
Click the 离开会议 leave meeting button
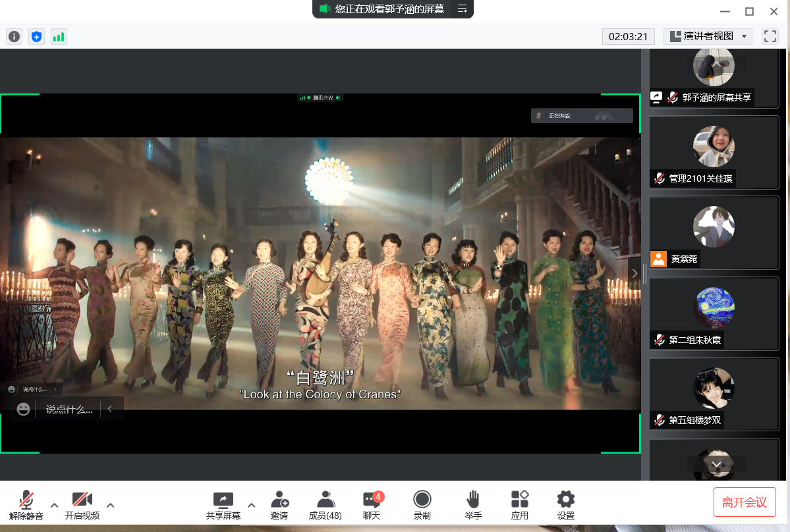click(x=745, y=502)
